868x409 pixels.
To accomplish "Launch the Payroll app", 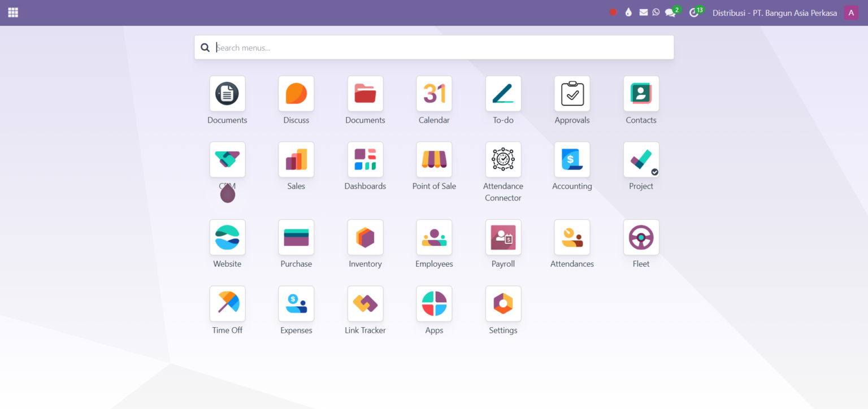I will tap(503, 237).
